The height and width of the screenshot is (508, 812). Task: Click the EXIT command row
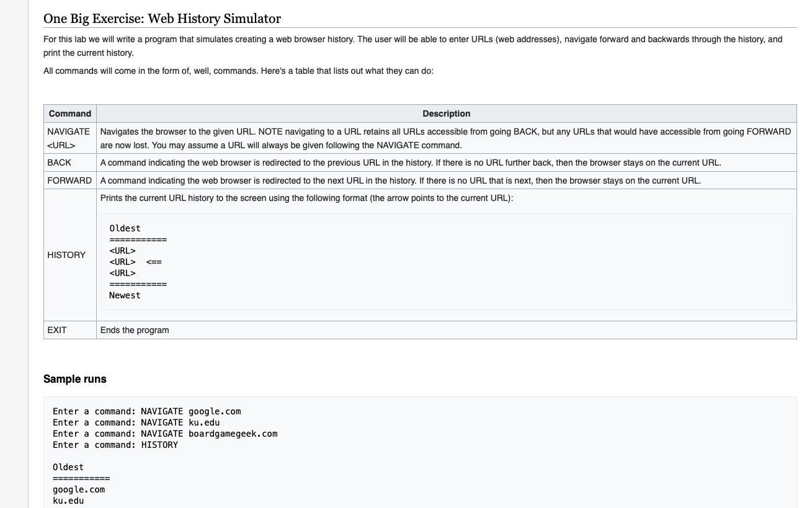coord(57,330)
